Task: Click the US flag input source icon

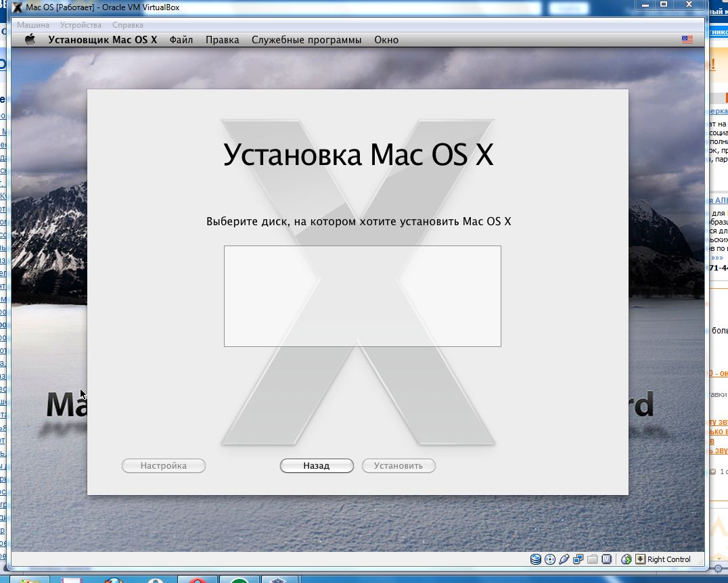Action: coord(687,39)
